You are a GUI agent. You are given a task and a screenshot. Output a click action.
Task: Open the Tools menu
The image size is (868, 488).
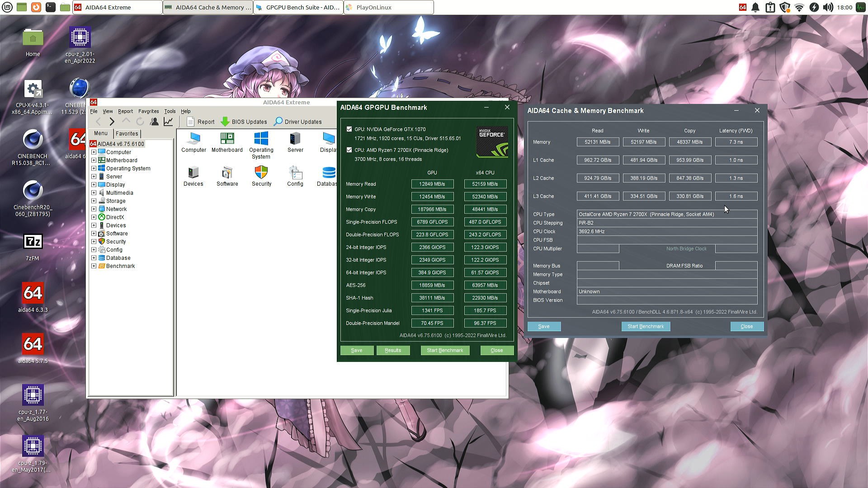[170, 111]
